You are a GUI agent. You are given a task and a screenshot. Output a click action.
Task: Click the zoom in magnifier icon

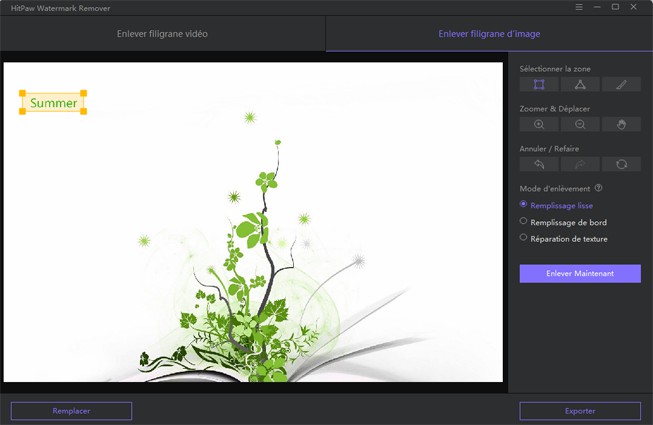(x=539, y=124)
